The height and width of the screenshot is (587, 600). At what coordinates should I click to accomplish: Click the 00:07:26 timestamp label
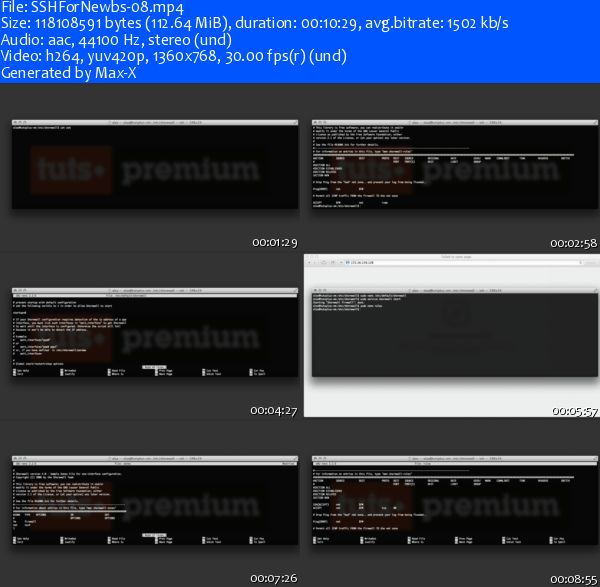click(x=274, y=578)
